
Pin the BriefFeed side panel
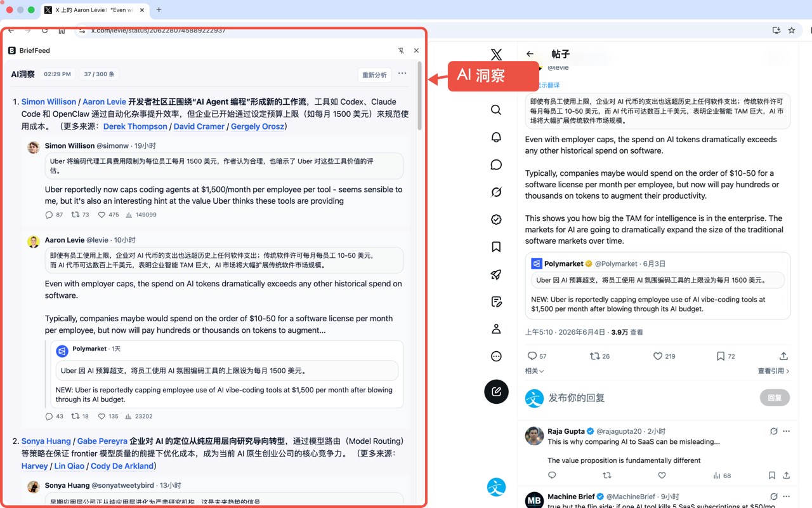pos(401,51)
